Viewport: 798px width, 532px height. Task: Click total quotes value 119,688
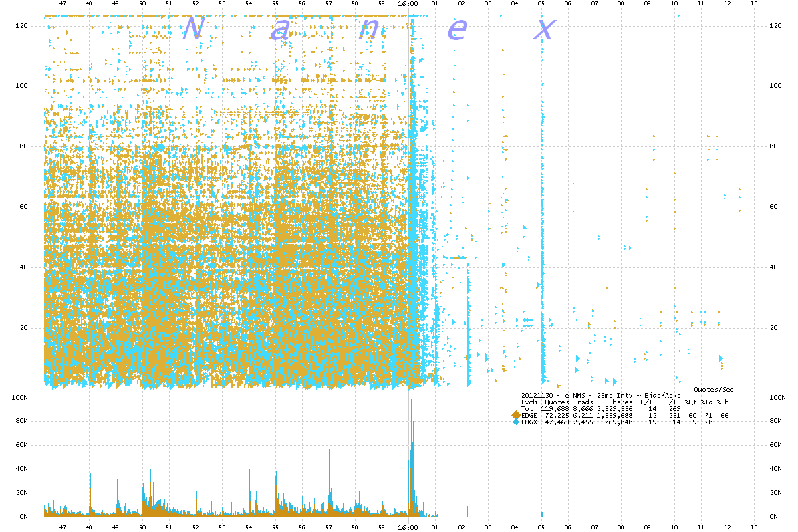[555, 408]
